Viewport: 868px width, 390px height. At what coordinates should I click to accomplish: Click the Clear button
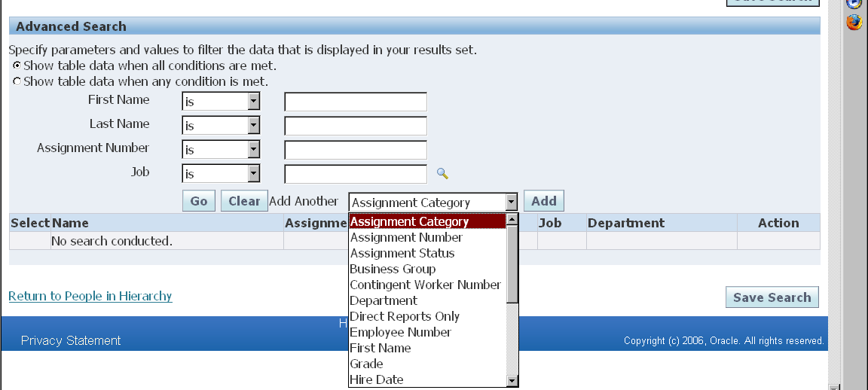(244, 201)
